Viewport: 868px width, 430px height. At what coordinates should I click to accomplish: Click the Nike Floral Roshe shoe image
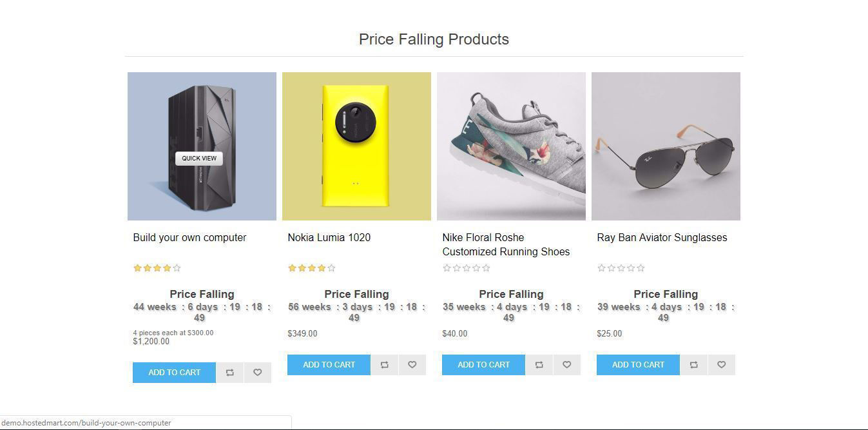tap(511, 146)
